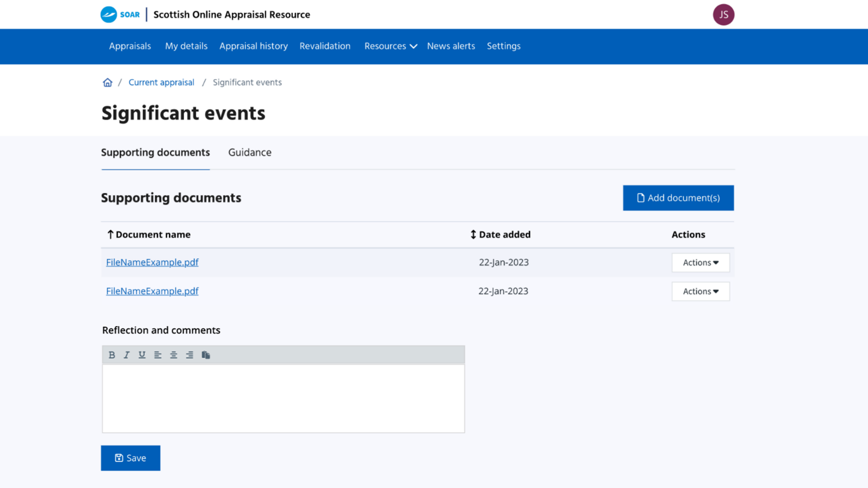
Task: Expand Actions dropdown for first document
Action: tap(701, 263)
